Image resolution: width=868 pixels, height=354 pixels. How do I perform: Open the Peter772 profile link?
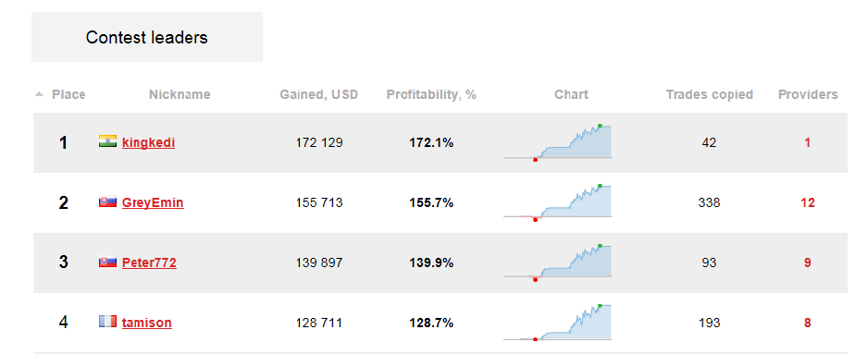tap(150, 262)
